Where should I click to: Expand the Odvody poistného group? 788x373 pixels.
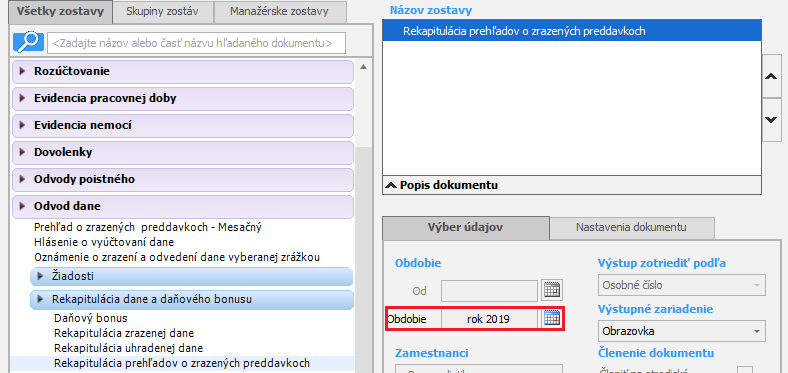click(183, 179)
